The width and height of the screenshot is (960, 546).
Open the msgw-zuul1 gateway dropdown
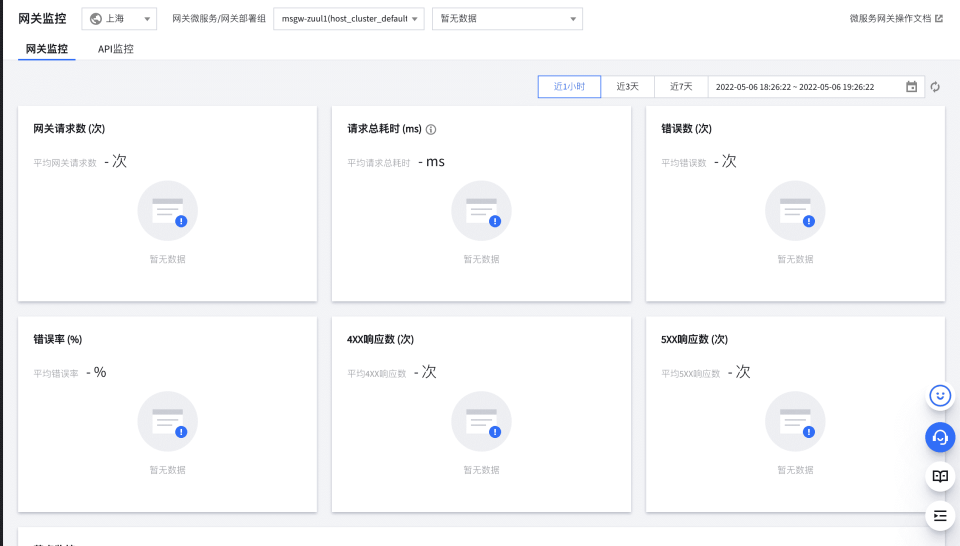click(x=348, y=19)
